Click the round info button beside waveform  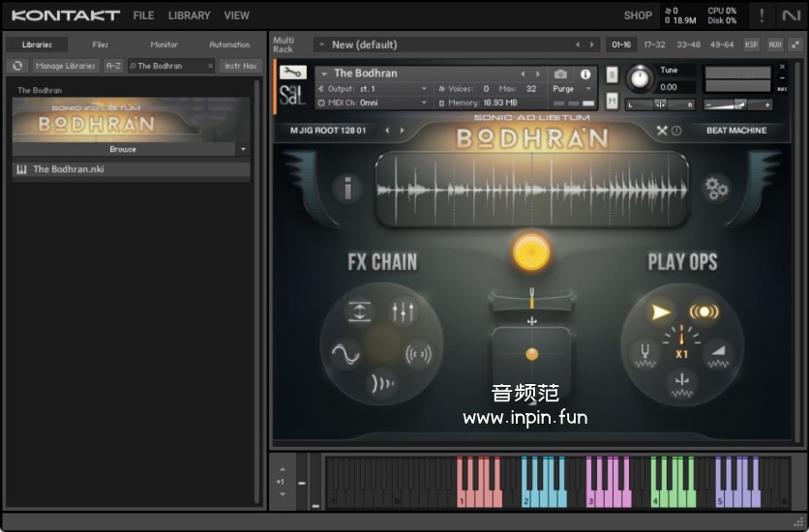pyautogui.click(x=346, y=189)
